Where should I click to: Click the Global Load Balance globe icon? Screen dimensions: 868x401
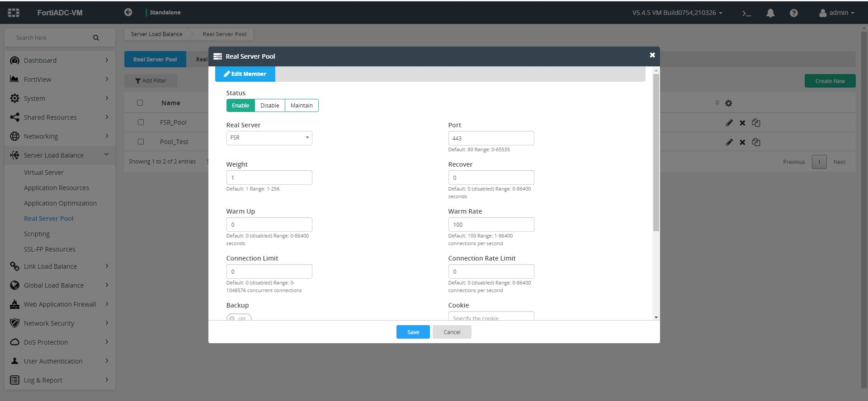tap(15, 285)
